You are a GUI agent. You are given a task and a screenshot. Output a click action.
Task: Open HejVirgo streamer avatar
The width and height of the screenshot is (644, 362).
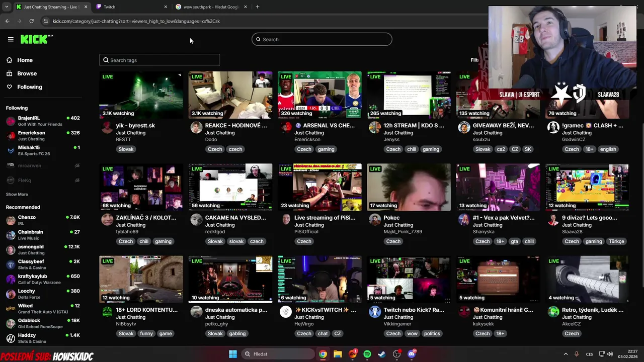click(286, 312)
